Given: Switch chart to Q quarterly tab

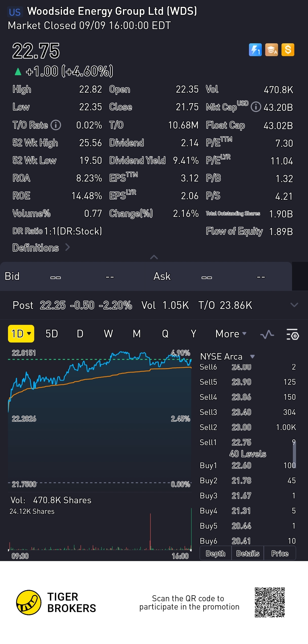Looking at the screenshot, I should point(165,334).
